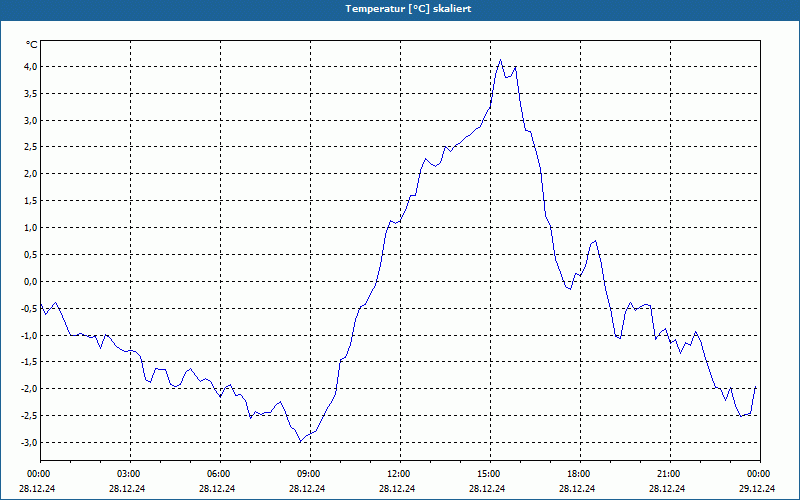Click the 0,0 y-axis label
Screen dimensions: 800x500
pyautogui.click(x=29, y=282)
